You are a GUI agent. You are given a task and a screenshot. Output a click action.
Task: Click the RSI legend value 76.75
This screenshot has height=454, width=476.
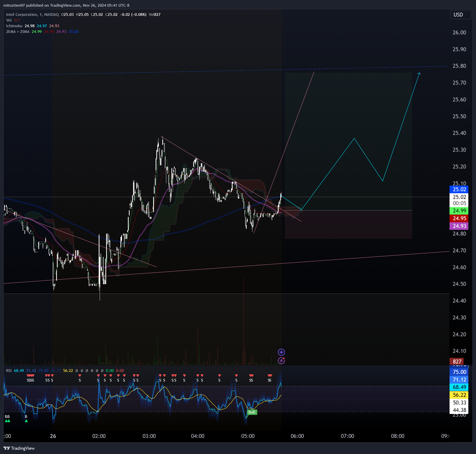56,371
